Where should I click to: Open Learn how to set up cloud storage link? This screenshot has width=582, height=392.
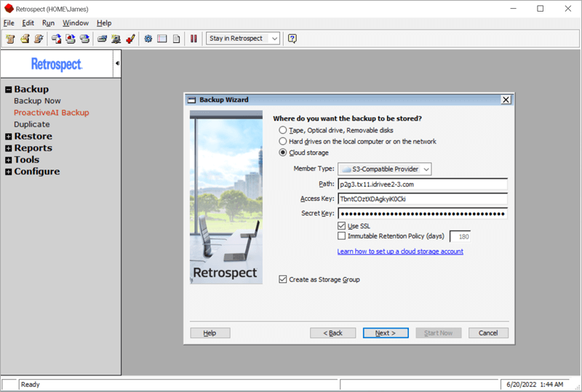click(x=400, y=252)
